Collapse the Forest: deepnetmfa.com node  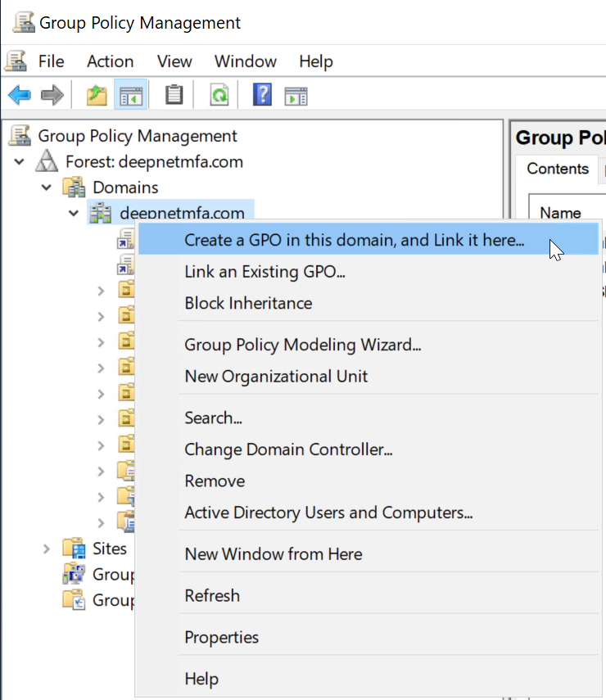coord(20,162)
